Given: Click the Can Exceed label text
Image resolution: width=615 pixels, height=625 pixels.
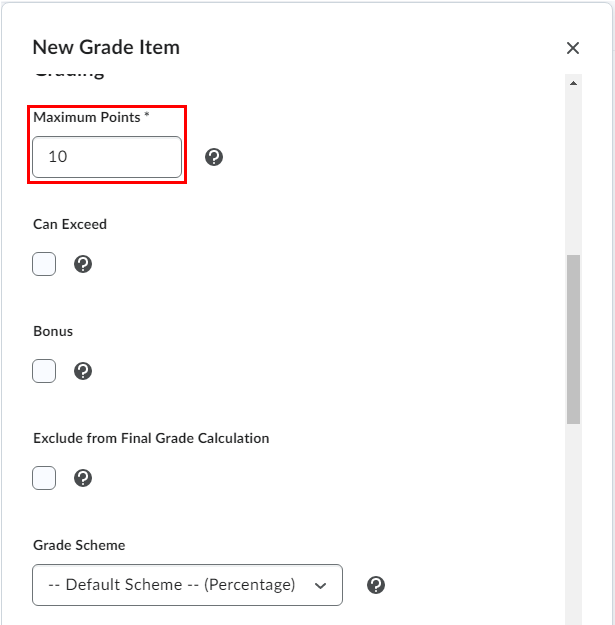Looking at the screenshot, I should (x=70, y=224).
